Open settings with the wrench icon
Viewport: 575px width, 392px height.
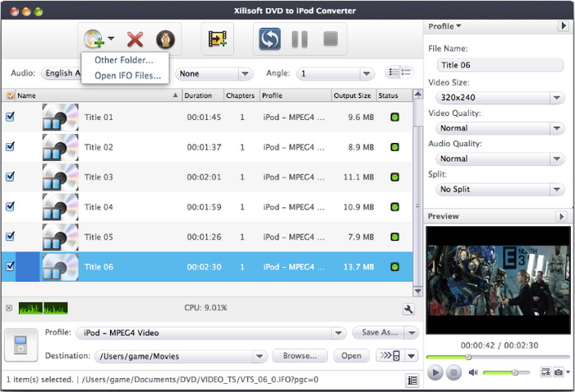[x=408, y=309]
